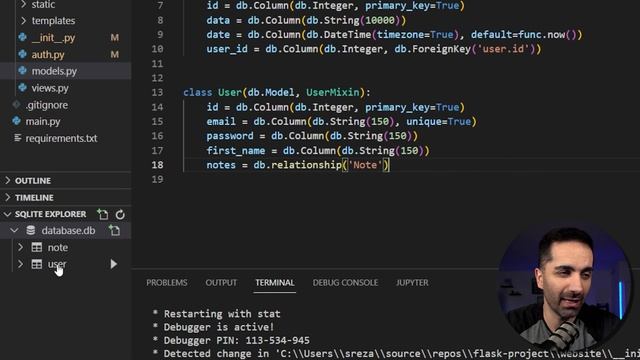Viewport: 640px width, 360px height.
Task: Open the auth.py file
Action: click(x=48, y=54)
